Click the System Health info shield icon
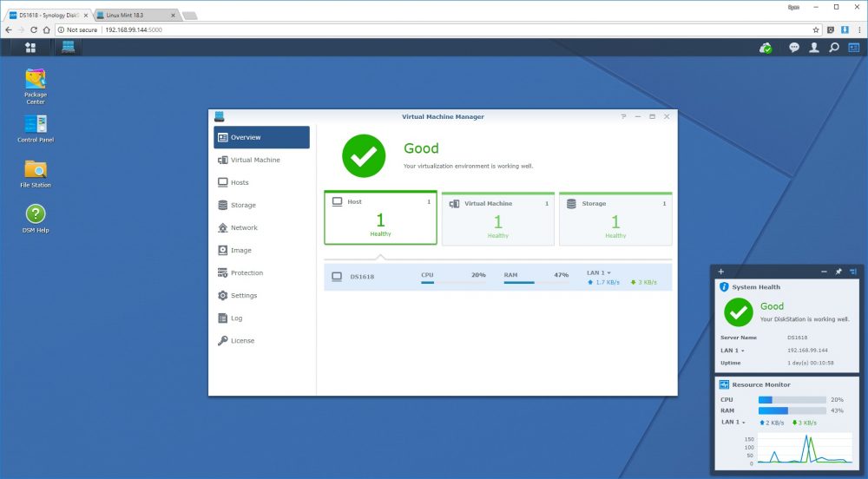The width and height of the screenshot is (868, 479). click(x=724, y=286)
